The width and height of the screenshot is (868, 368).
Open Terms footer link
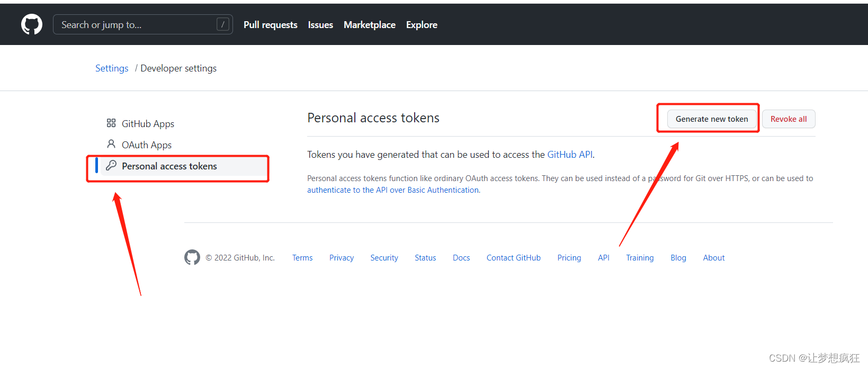[x=302, y=258]
